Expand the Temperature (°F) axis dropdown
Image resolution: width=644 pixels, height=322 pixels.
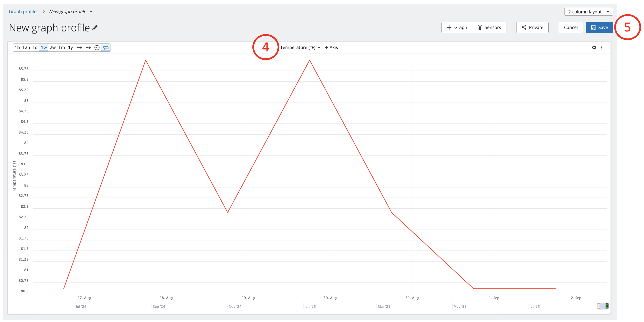pyautogui.click(x=300, y=48)
